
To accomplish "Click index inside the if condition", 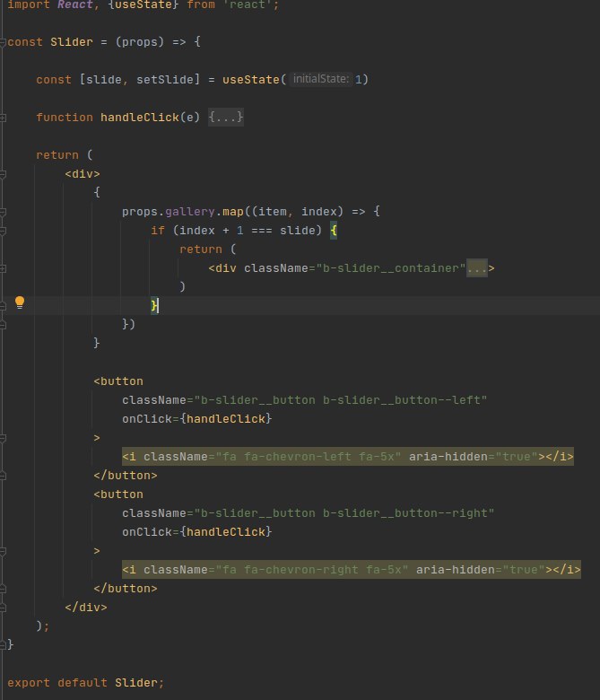I will click(196, 231).
